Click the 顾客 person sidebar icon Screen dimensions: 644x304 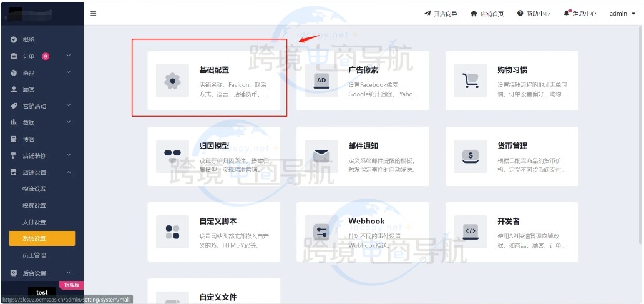[14, 89]
